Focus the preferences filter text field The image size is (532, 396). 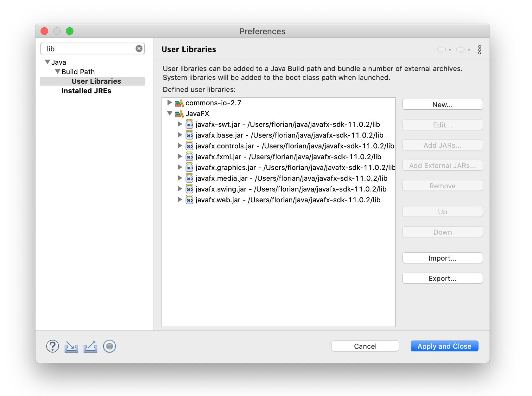[90, 49]
